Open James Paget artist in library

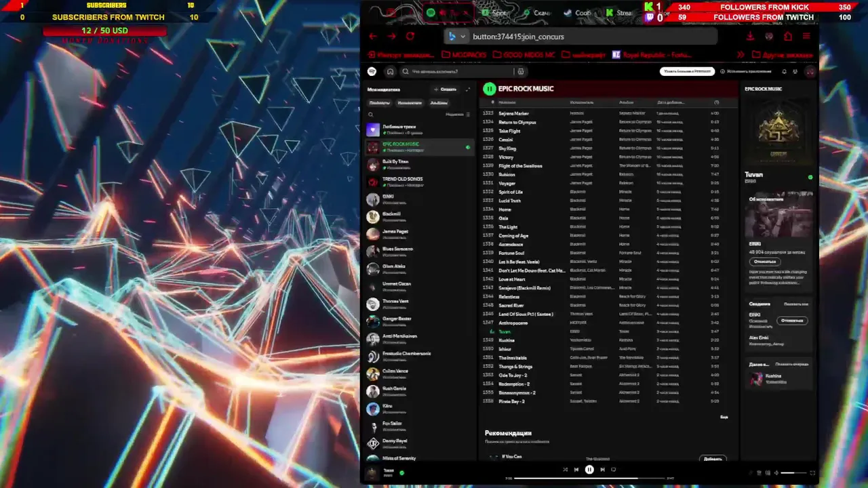(419, 235)
